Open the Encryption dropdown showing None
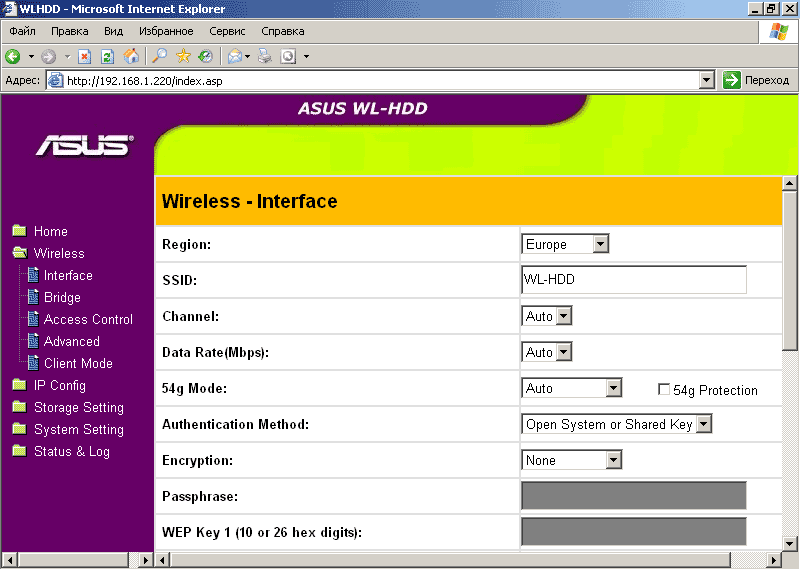This screenshot has width=800, height=569. click(571, 460)
